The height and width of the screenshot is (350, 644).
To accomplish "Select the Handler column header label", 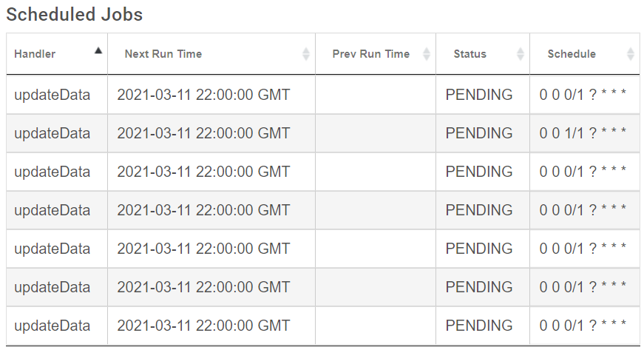I will [35, 54].
